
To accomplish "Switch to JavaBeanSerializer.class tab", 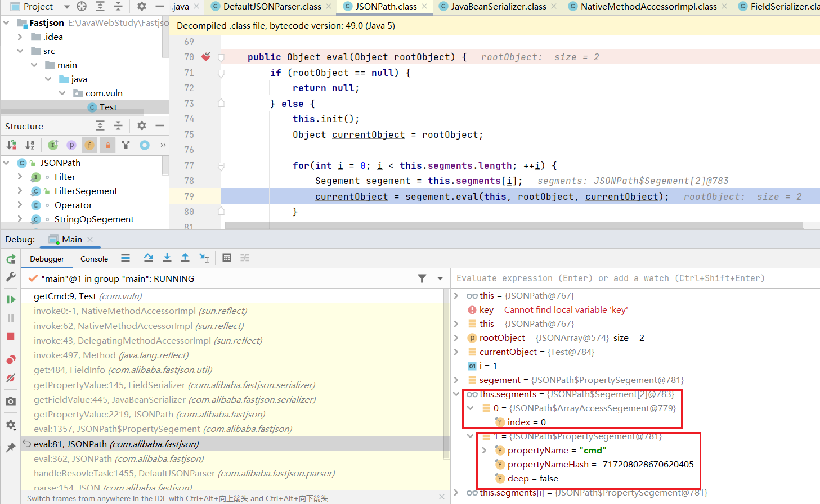I will click(498, 6).
